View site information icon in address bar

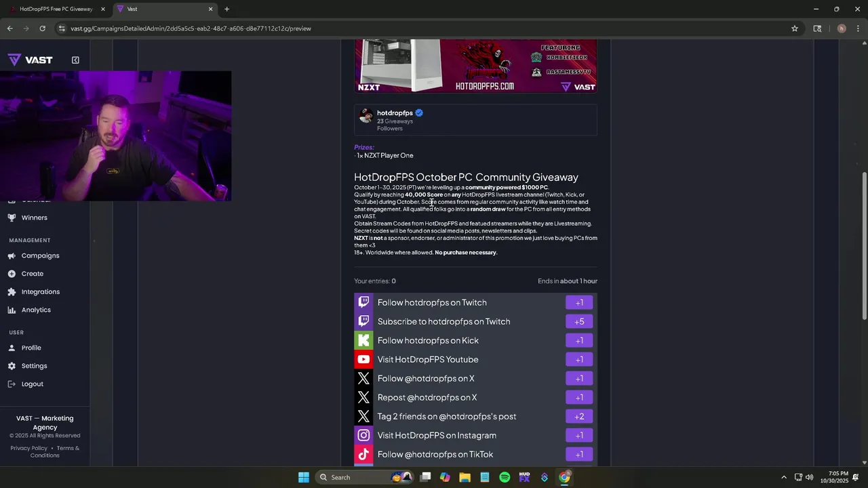tap(62, 28)
